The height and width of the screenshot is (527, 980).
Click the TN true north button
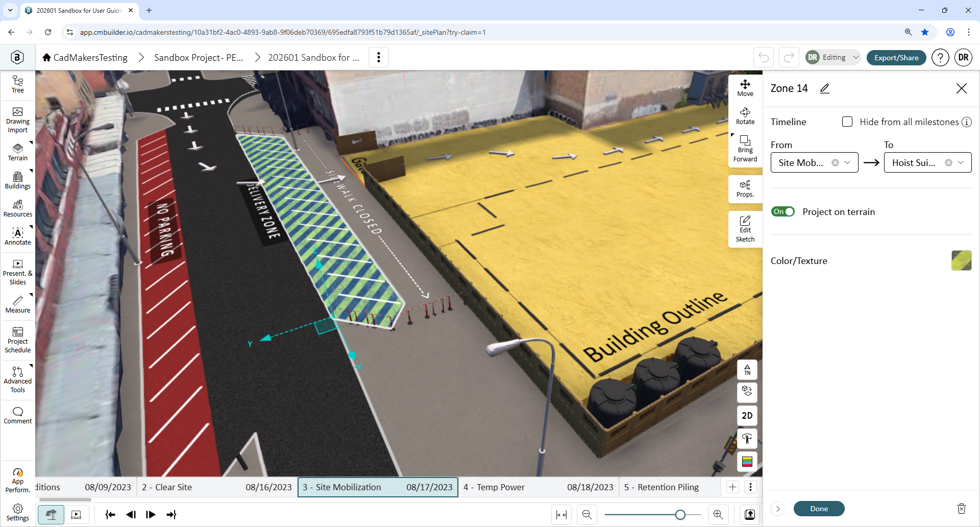click(747, 370)
